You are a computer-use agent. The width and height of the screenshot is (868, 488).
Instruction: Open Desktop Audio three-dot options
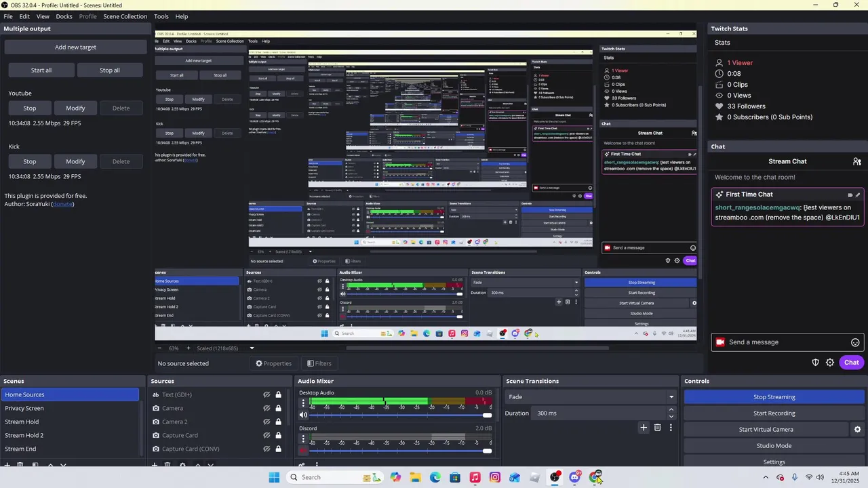tap(304, 403)
